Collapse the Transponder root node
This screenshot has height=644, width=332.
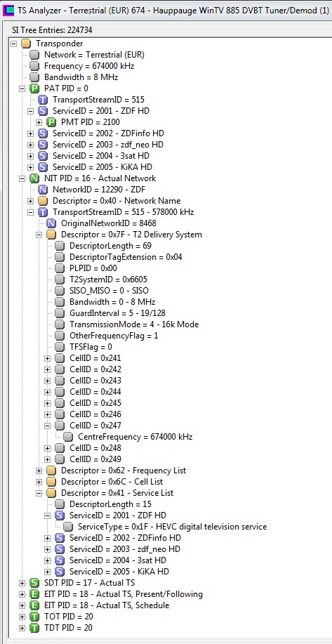13,44
